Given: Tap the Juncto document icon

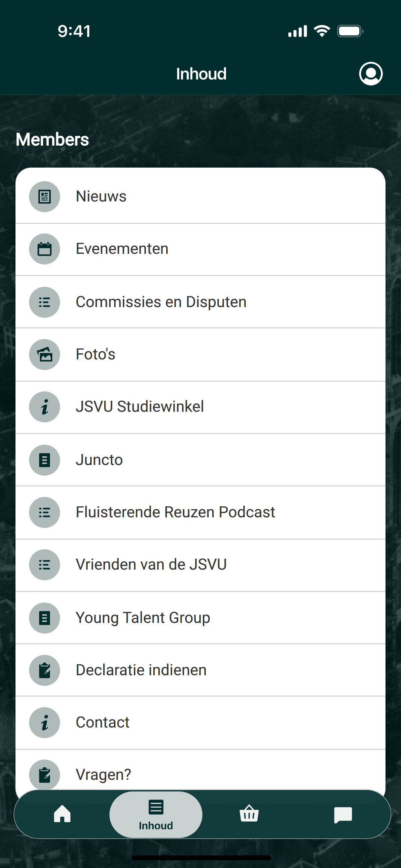Looking at the screenshot, I should pyautogui.click(x=45, y=460).
